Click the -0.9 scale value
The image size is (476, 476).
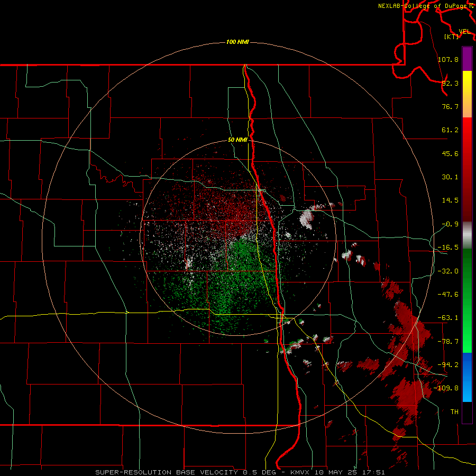click(450, 224)
